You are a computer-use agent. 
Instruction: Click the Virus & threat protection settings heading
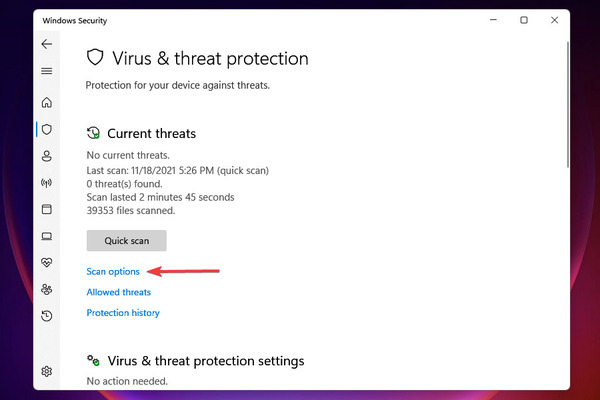pos(206,361)
